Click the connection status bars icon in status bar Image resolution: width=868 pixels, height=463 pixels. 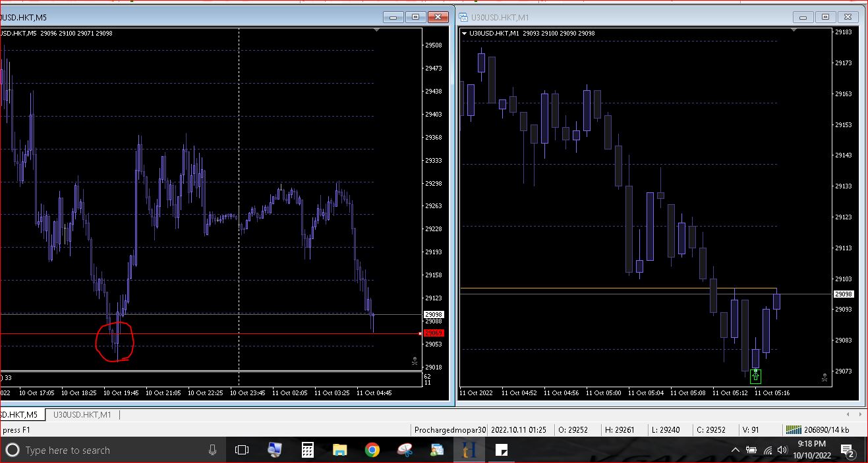[x=793, y=429]
